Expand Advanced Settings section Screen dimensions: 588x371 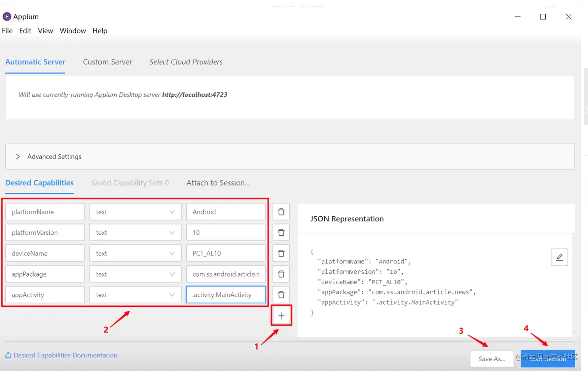[290, 157]
